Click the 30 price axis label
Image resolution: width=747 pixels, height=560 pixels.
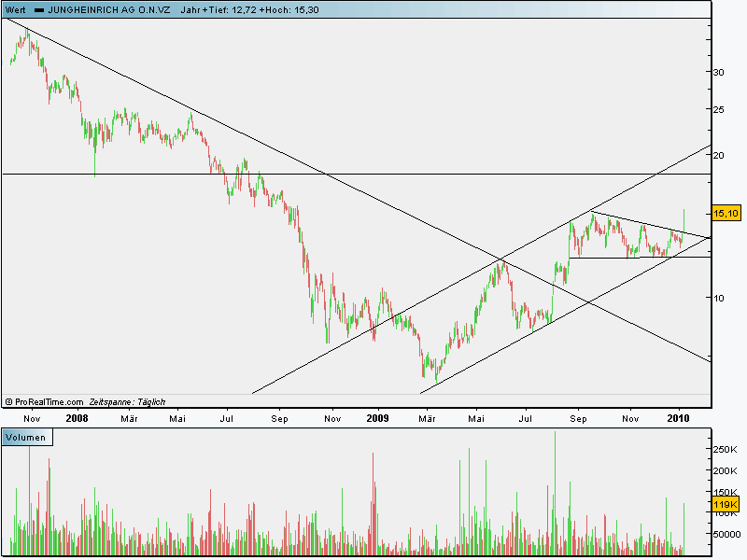[718, 72]
